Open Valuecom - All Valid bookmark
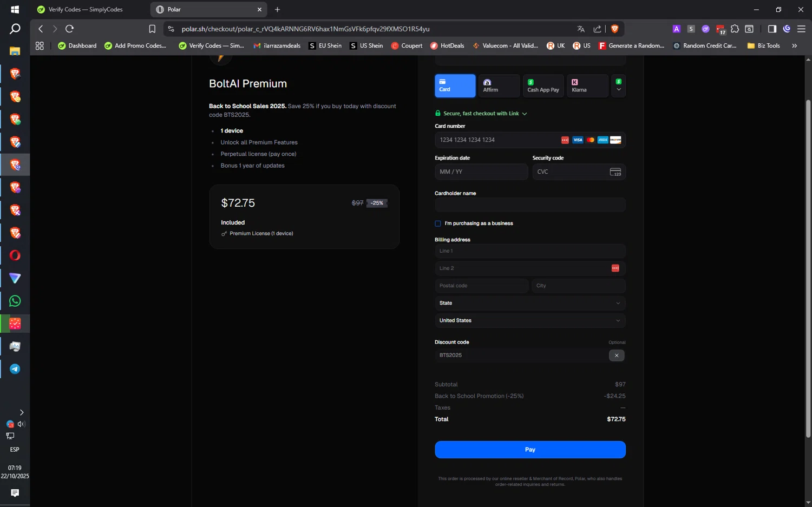812x507 pixels. pos(505,46)
